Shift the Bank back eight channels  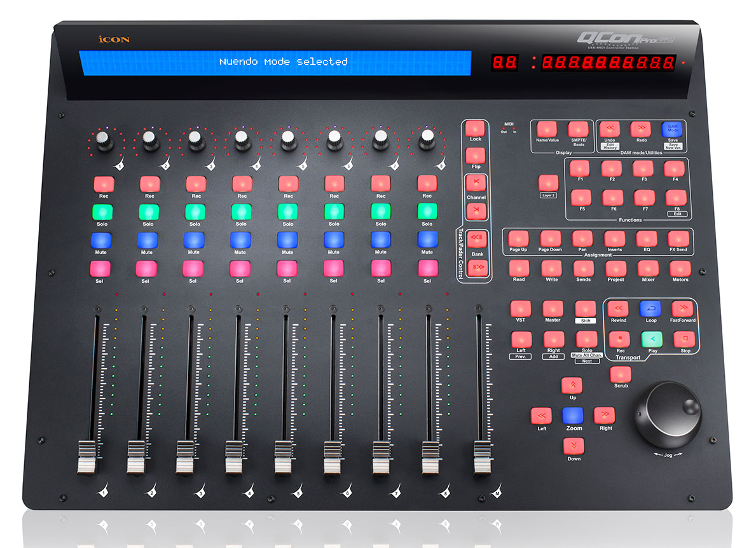[477, 238]
